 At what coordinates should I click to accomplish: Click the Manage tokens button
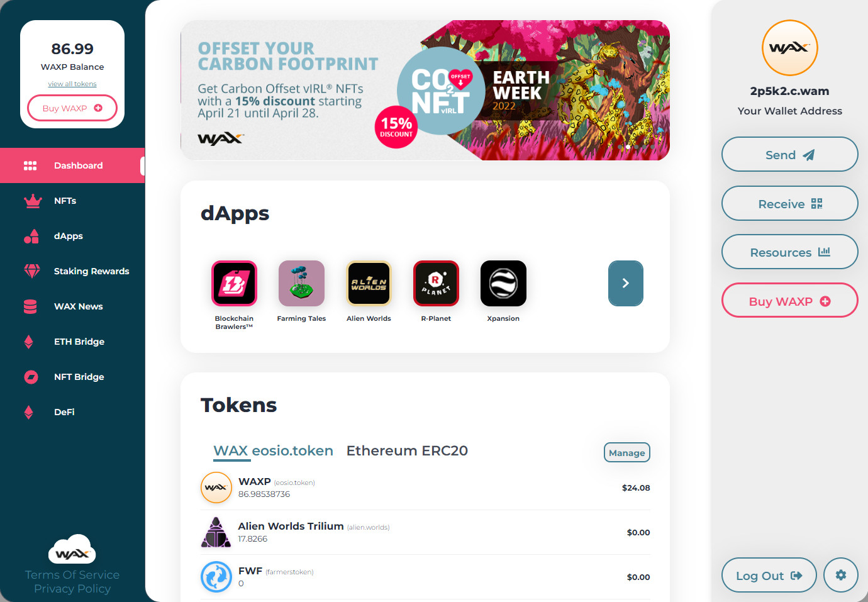coord(627,452)
